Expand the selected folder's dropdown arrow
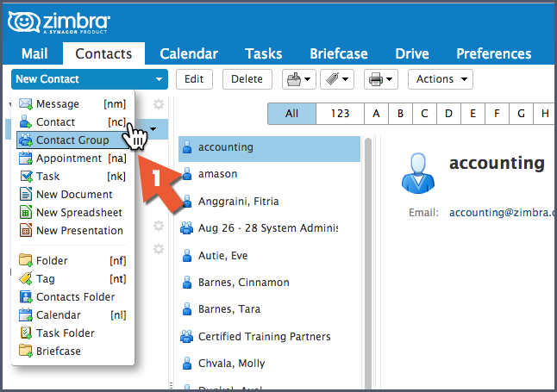557x392 pixels. click(x=153, y=129)
